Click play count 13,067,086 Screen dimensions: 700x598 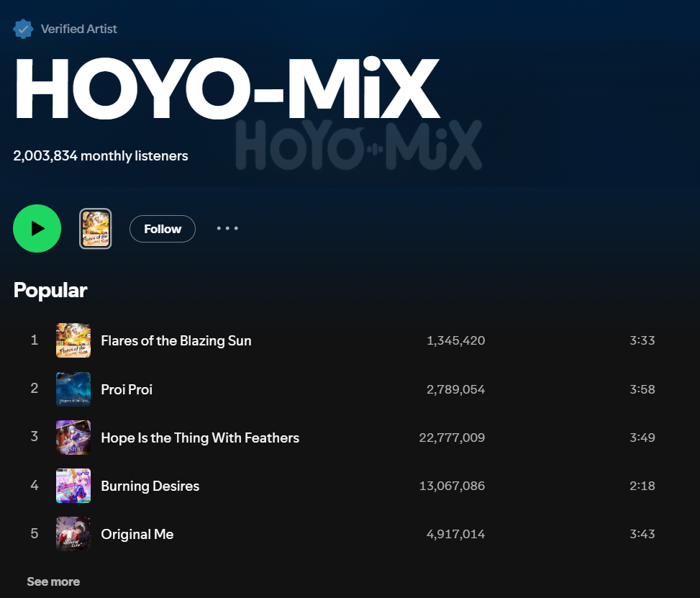point(452,486)
